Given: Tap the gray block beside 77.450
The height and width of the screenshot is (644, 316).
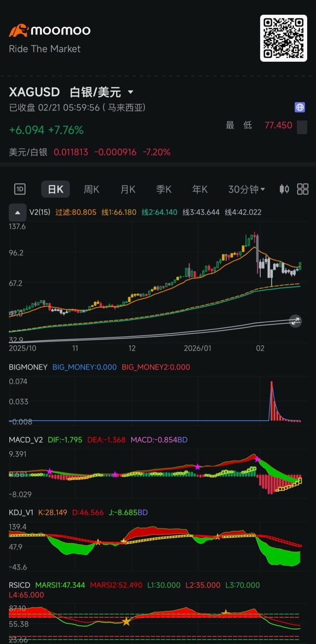Looking at the screenshot, I should tap(302, 127).
